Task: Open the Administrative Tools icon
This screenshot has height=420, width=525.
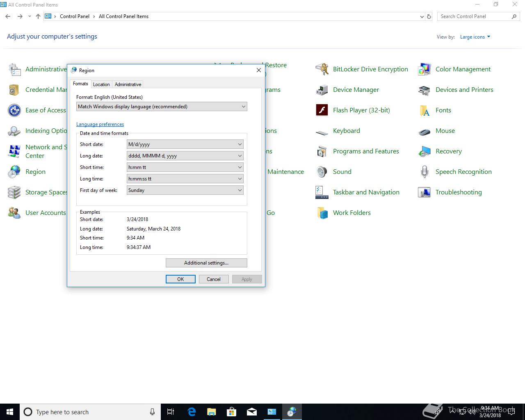Action: tap(14, 69)
